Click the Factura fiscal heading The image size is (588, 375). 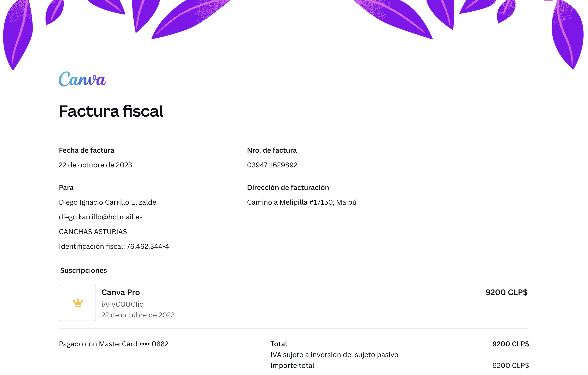click(111, 111)
